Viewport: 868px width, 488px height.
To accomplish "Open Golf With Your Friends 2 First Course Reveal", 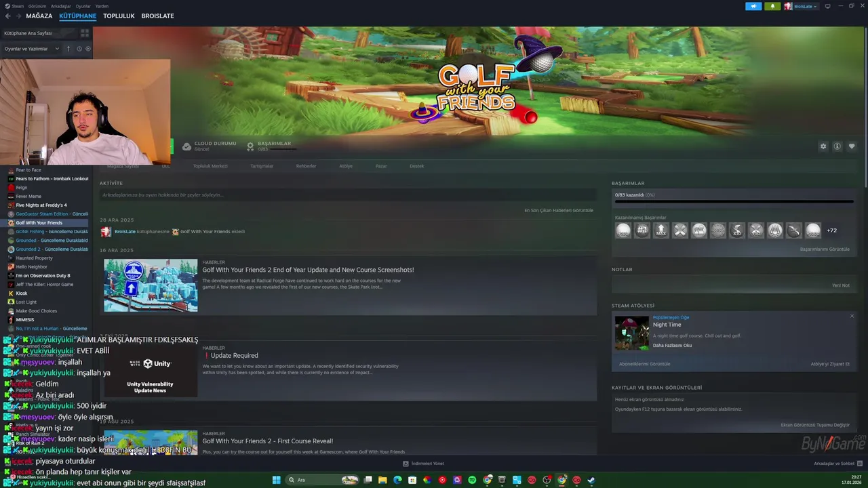I will click(267, 441).
